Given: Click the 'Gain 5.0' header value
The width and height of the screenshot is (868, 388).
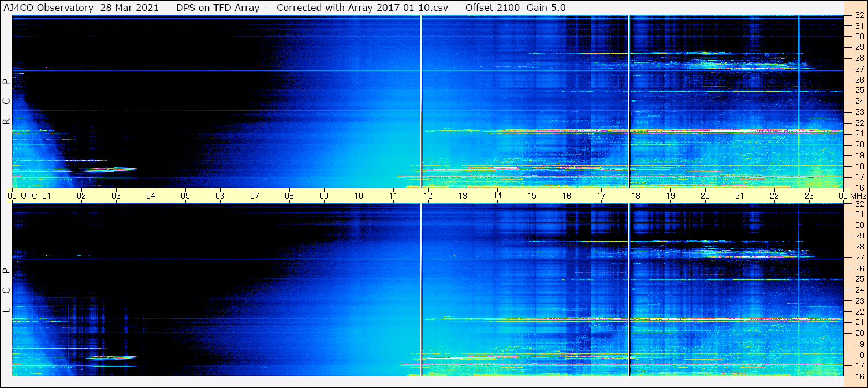Looking at the screenshot, I should pyautogui.click(x=546, y=8).
